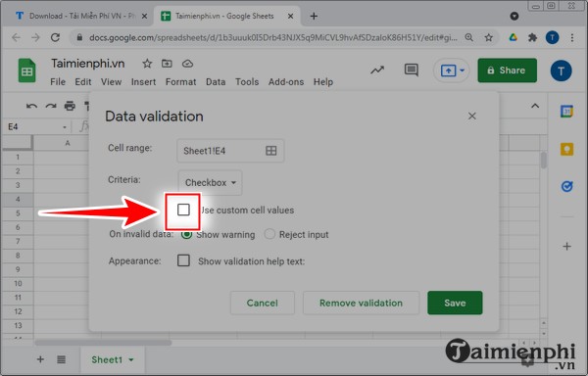Viewport: 588px width, 376px height.
Task: Click the Remove validation button
Action: (361, 303)
